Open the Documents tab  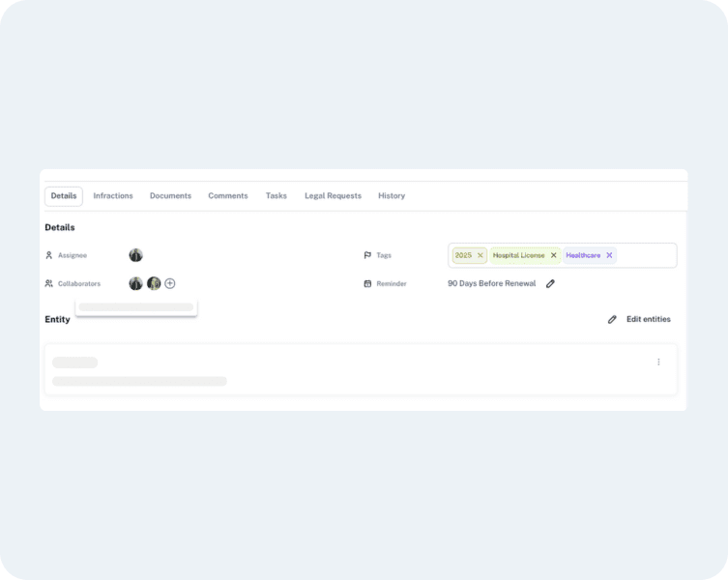[170, 196]
